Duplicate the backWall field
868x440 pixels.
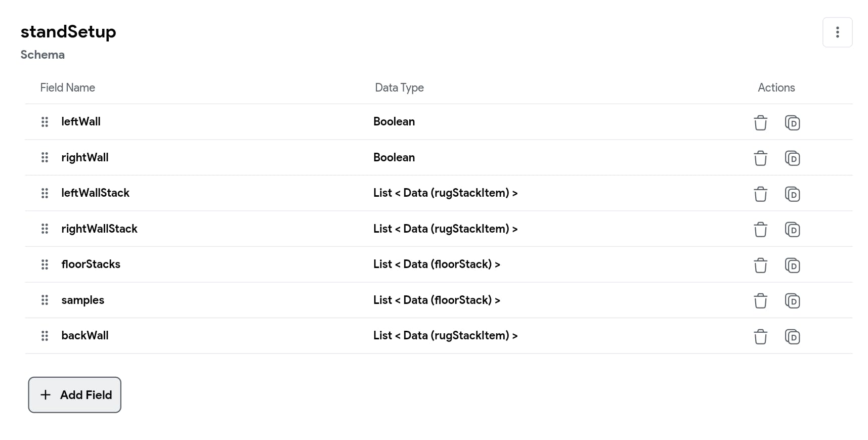click(792, 337)
